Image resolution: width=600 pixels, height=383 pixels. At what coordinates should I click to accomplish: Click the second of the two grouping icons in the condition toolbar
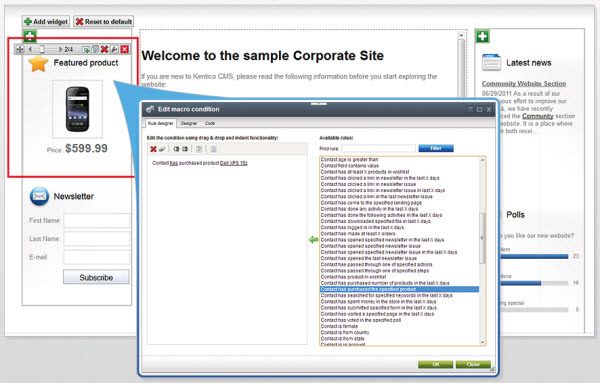coord(185,149)
